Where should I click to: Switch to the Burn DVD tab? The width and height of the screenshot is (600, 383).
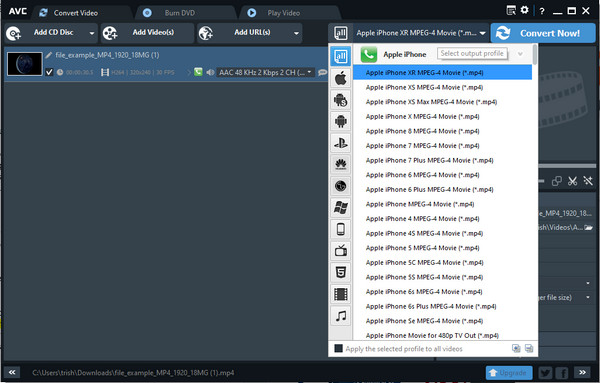[179, 13]
